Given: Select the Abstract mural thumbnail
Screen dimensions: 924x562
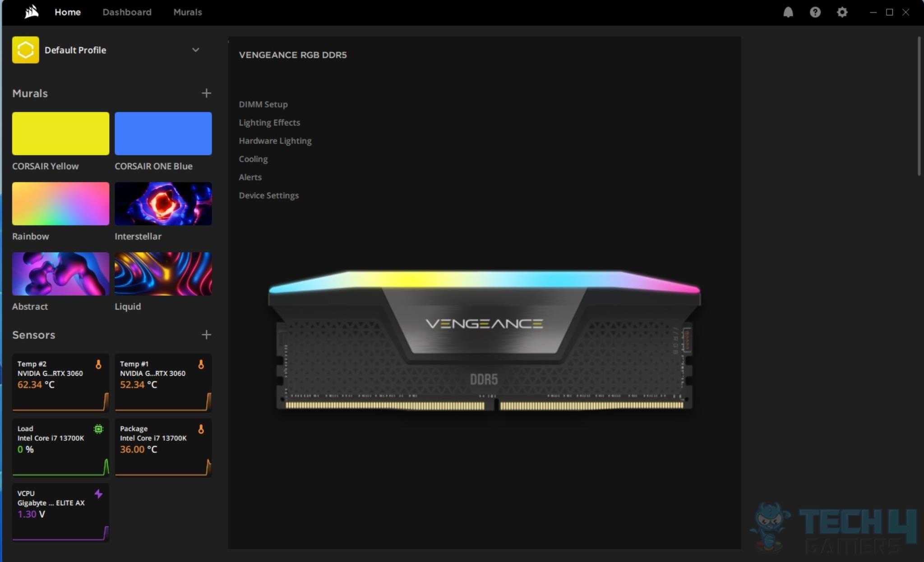Looking at the screenshot, I should 60,274.
